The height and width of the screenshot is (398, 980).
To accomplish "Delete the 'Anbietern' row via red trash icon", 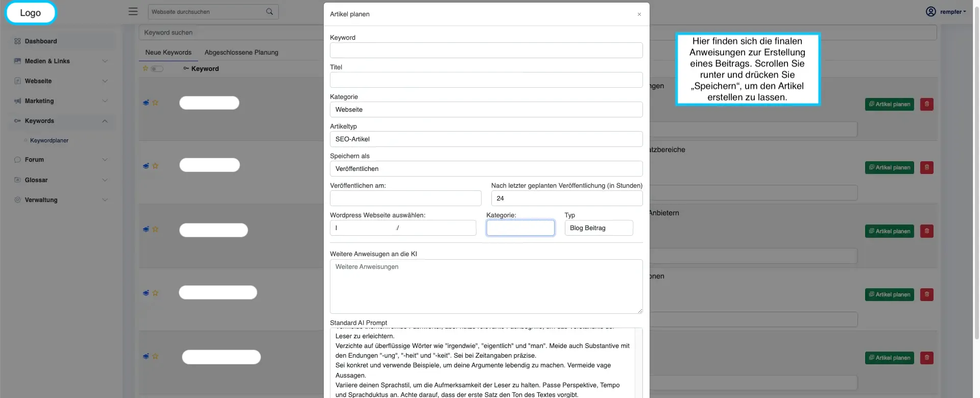I will click(x=926, y=231).
